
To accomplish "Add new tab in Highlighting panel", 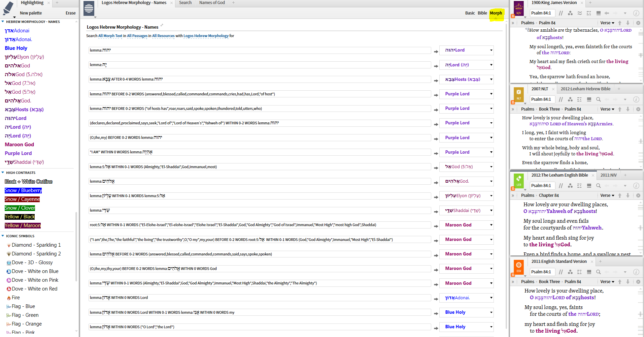I will (x=57, y=3).
